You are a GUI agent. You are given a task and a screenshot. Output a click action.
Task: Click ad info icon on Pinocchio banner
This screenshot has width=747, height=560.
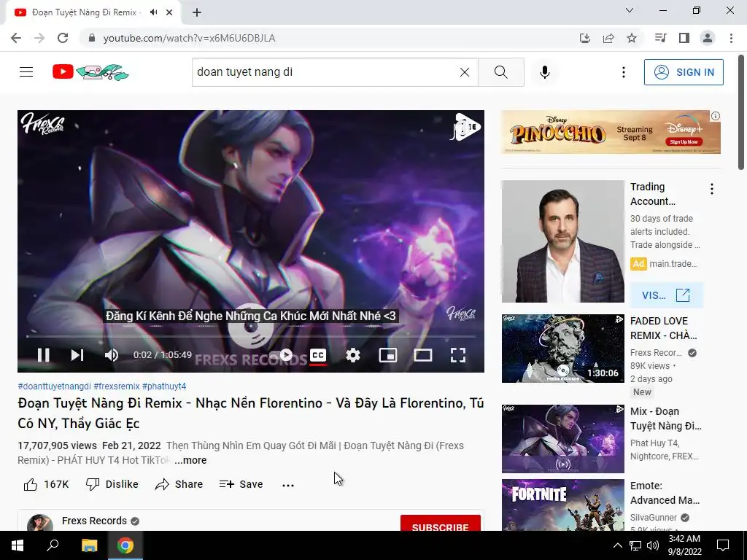[x=715, y=116]
